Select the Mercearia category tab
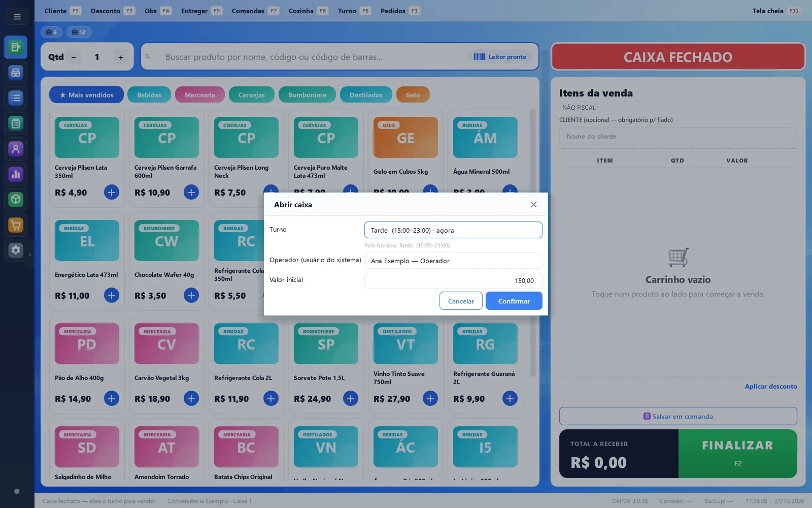812x508 pixels. 200,95
